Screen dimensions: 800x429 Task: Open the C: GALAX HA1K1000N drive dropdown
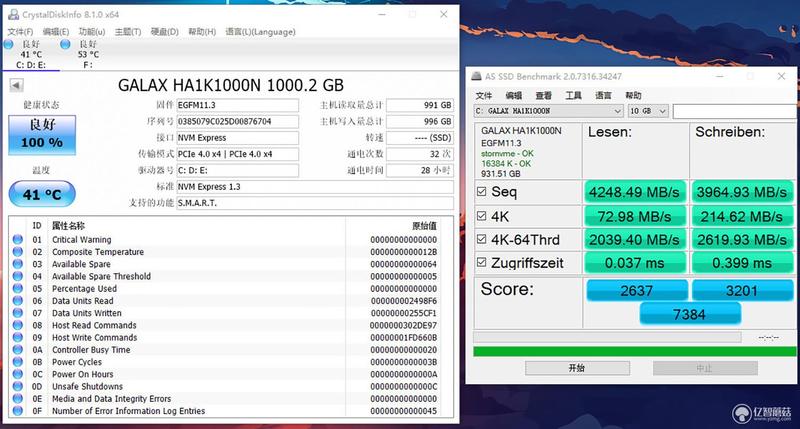[x=548, y=111]
